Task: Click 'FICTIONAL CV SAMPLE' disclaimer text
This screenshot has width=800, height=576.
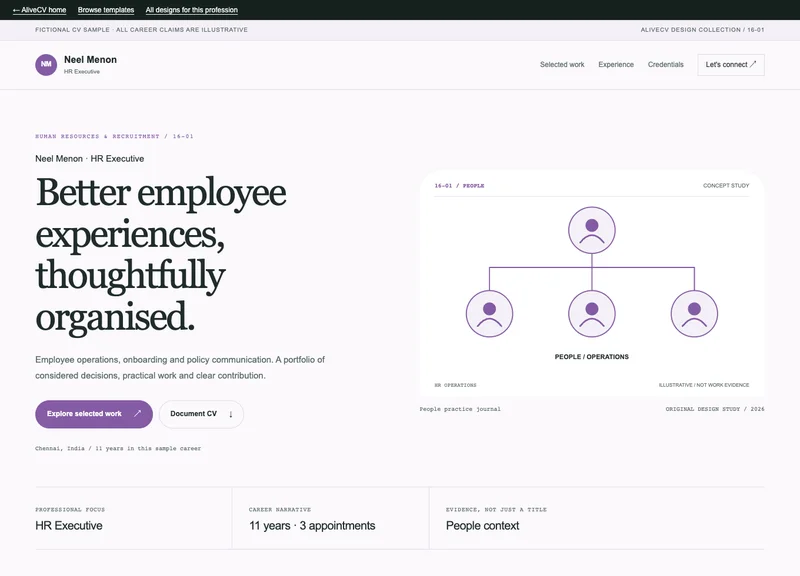Action: [141, 30]
